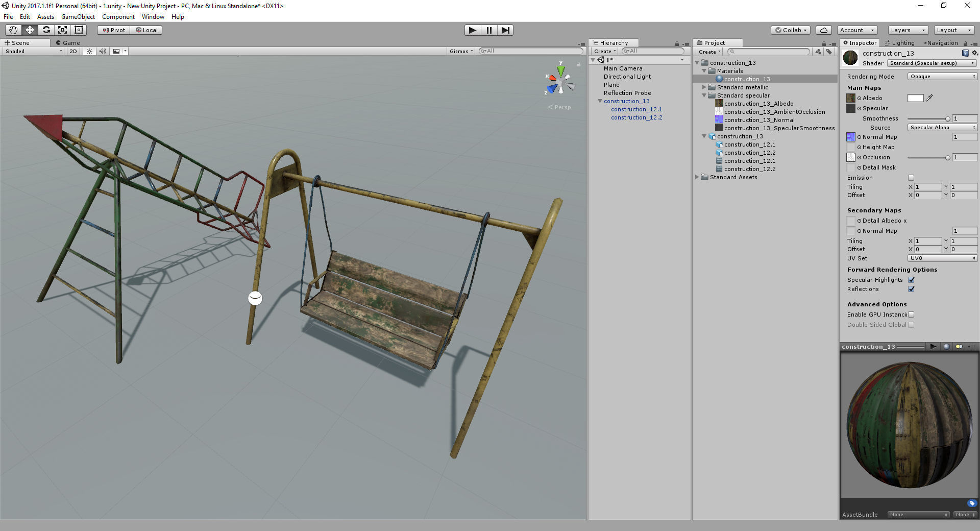Image resolution: width=980 pixels, height=531 pixels.
Task: Click the Albedo texture thumbnail
Action: [851, 98]
